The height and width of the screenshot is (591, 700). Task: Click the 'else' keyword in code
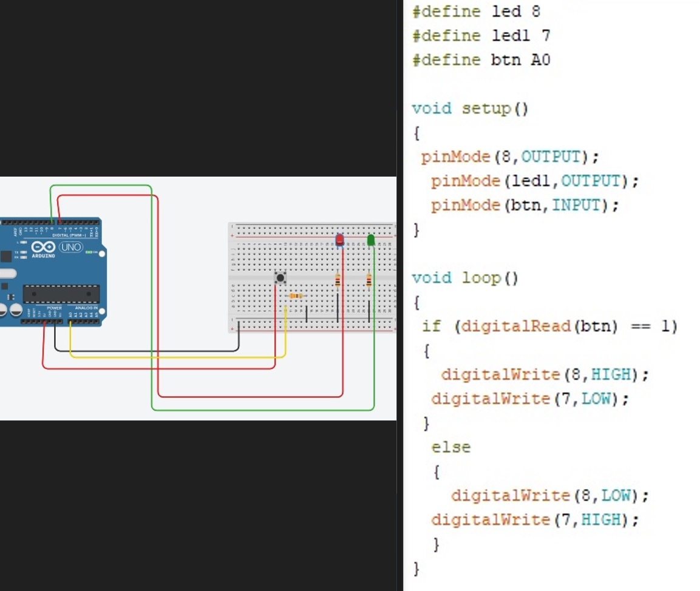450,448
